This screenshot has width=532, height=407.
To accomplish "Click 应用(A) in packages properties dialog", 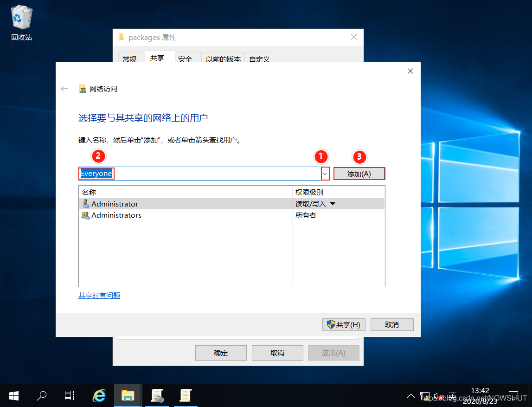I will 333,353.
